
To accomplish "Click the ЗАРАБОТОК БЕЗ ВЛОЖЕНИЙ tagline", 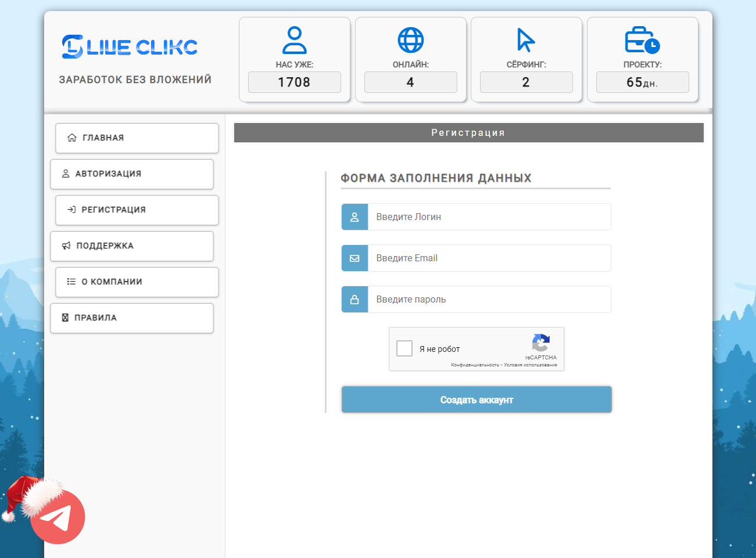I will click(135, 80).
